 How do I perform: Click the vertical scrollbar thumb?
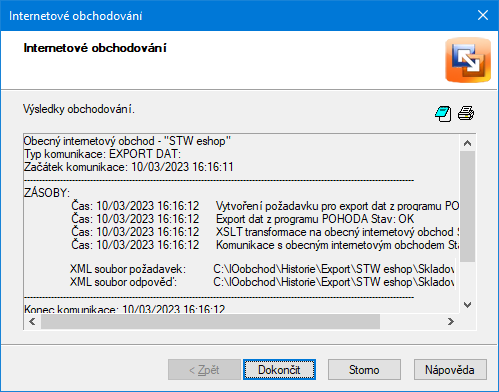point(468,206)
